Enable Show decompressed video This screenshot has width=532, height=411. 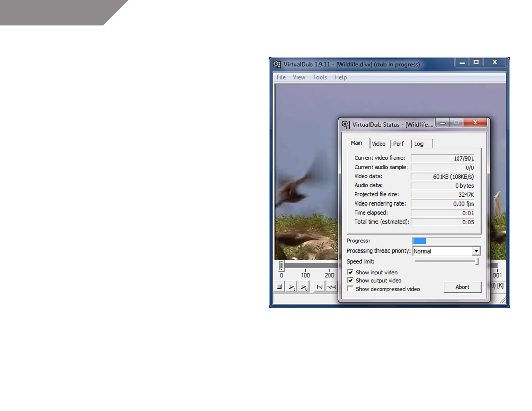coord(350,289)
